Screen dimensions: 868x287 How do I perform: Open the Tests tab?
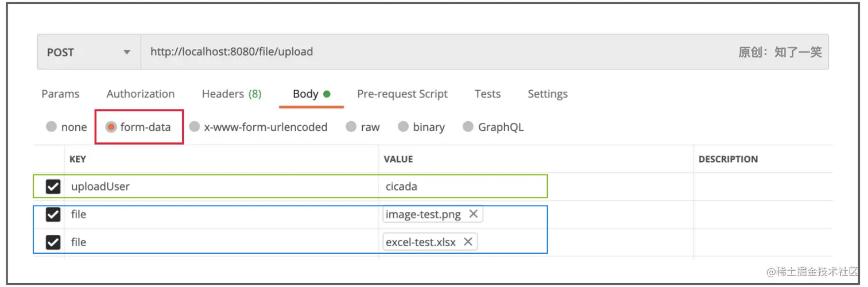pyautogui.click(x=487, y=94)
